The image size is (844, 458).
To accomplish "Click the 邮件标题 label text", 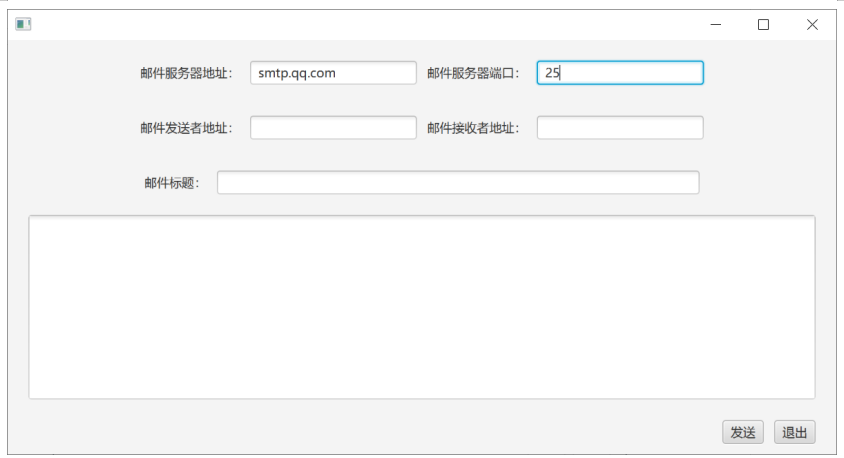I will tap(172, 183).
